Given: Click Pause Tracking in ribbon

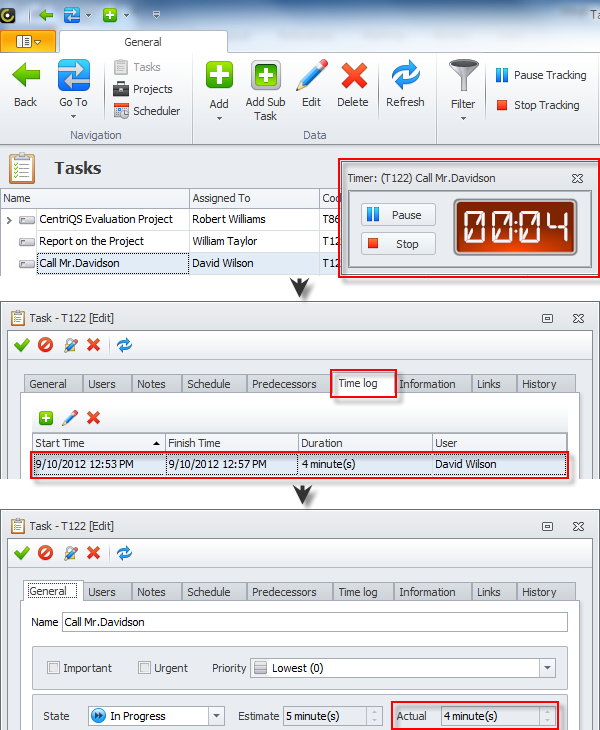Looking at the screenshot, I should tap(541, 75).
